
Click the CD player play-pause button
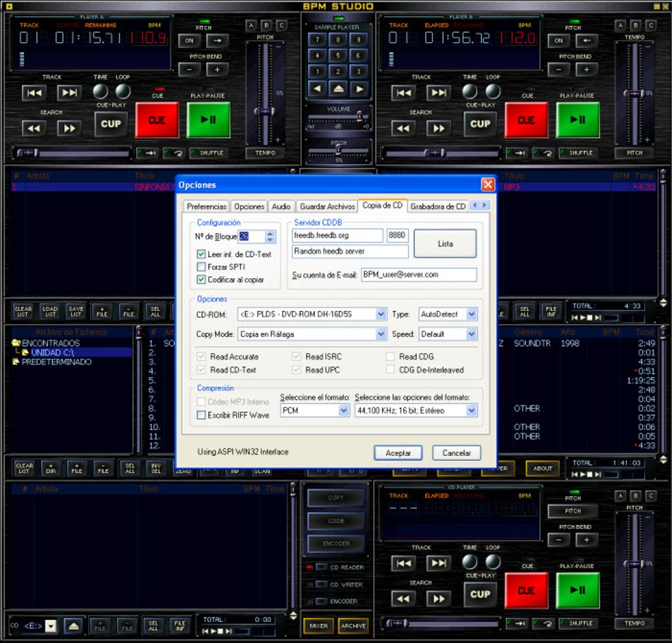pos(578,590)
